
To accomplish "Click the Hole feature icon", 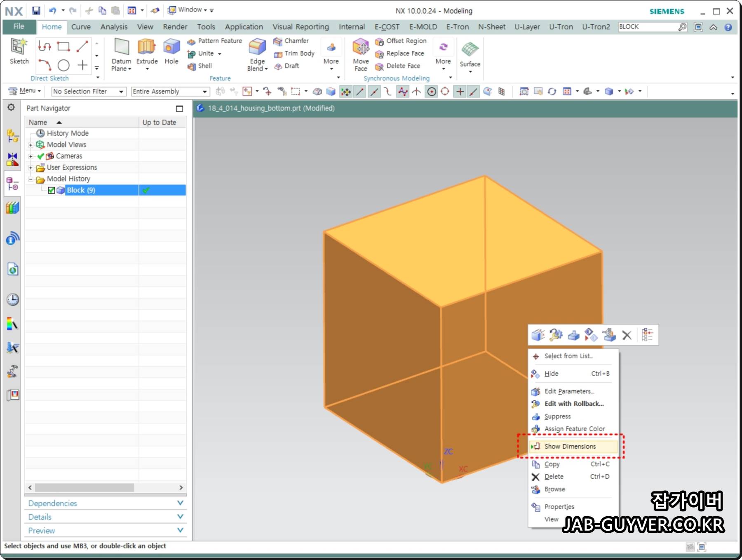I will [171, 47].
